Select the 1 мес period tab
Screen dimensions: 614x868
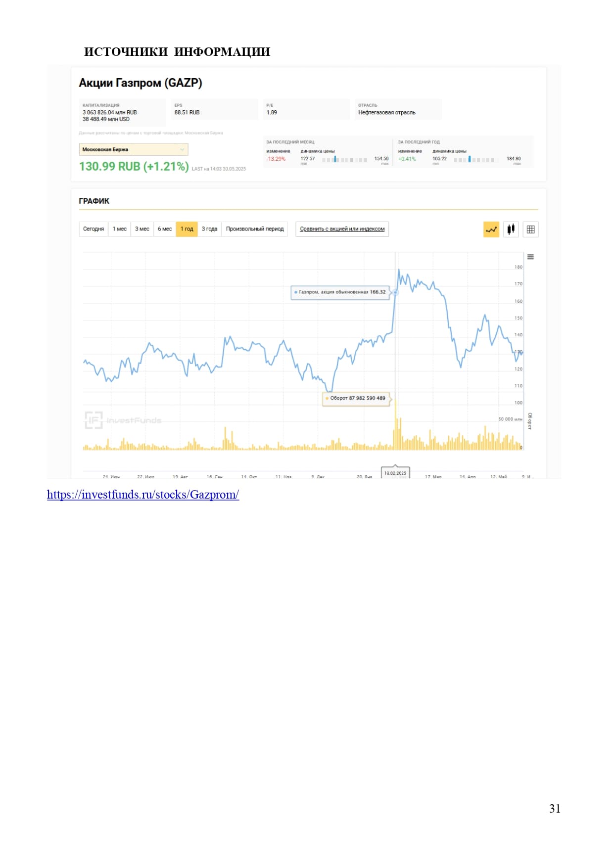[119, 229]
